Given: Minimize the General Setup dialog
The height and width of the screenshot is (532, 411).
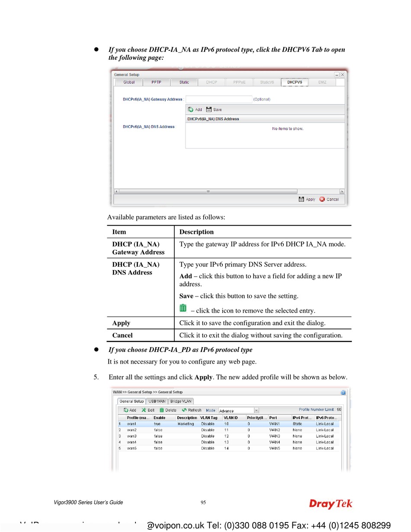Looking at the screenshot, I should pyautogui.click(x=337, y=74).
